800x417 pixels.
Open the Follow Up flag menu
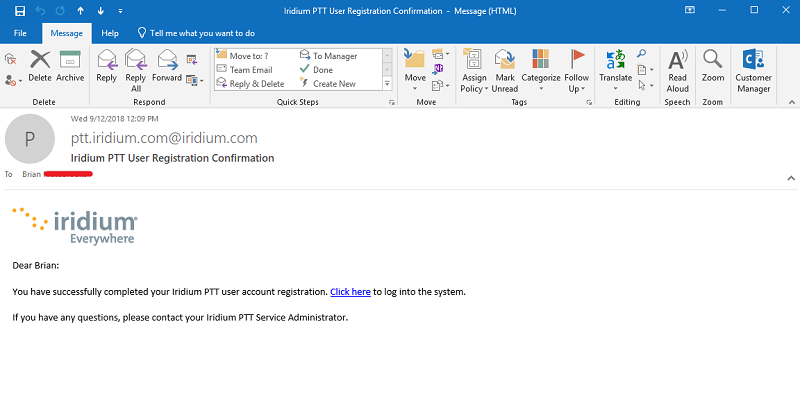pos(577,70)
